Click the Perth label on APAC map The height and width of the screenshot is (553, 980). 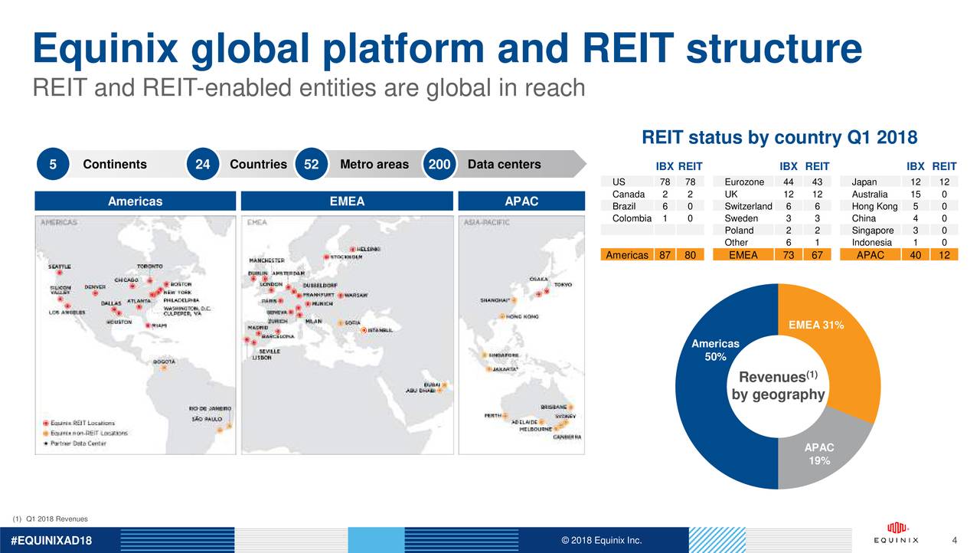pos(493,416)
